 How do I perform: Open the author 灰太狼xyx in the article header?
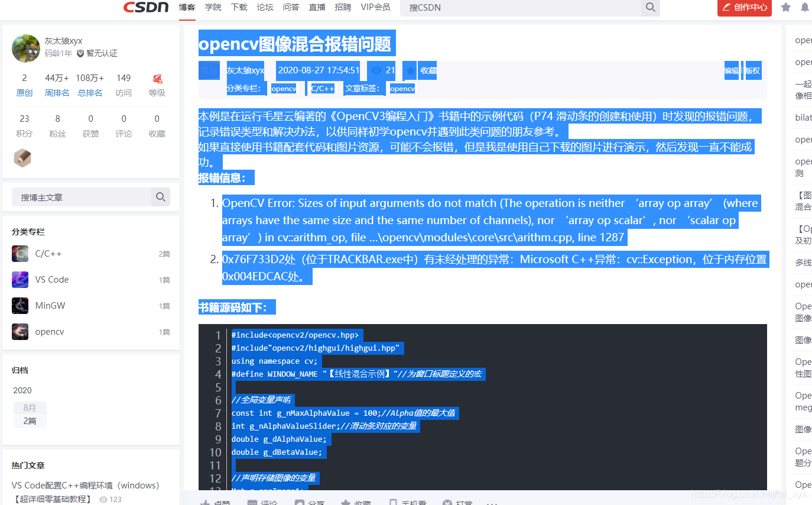tap(245, 70)
